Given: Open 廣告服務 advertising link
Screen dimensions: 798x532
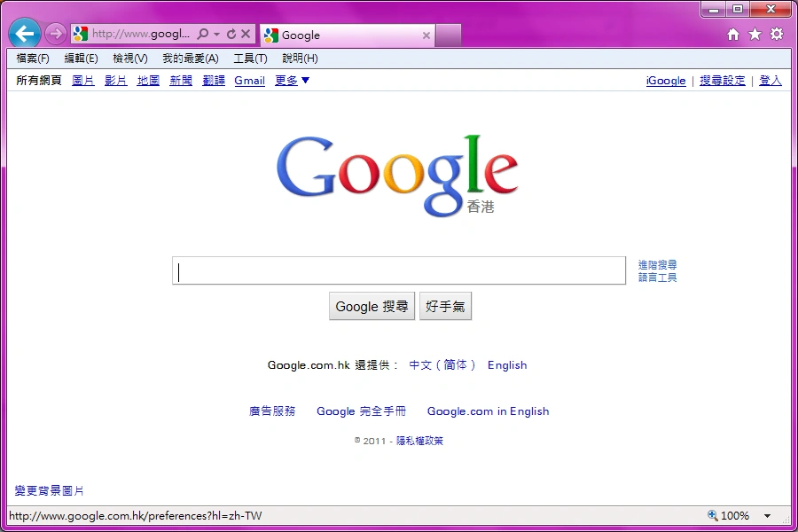Looking at the screenshot, I should click(x=272, y=411).
